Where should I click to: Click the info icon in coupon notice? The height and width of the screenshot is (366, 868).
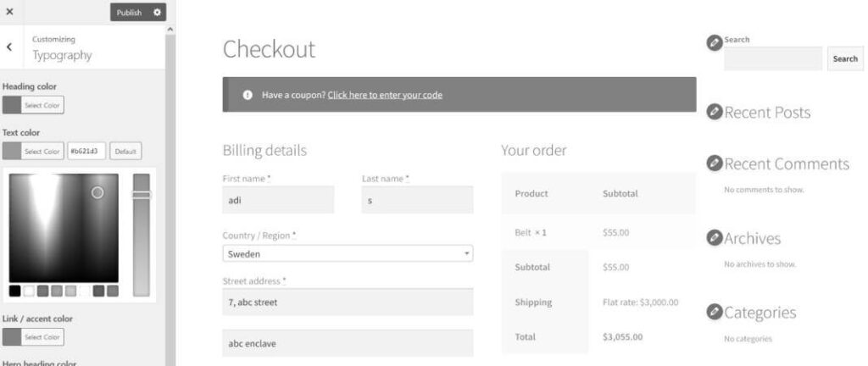click(x=248, y=95)
